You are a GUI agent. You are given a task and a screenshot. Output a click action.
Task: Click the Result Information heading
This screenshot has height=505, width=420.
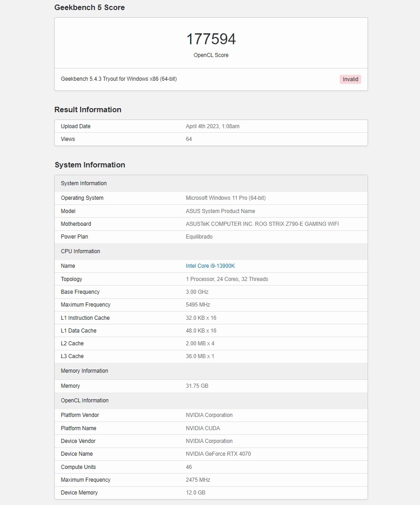point(88,109)
